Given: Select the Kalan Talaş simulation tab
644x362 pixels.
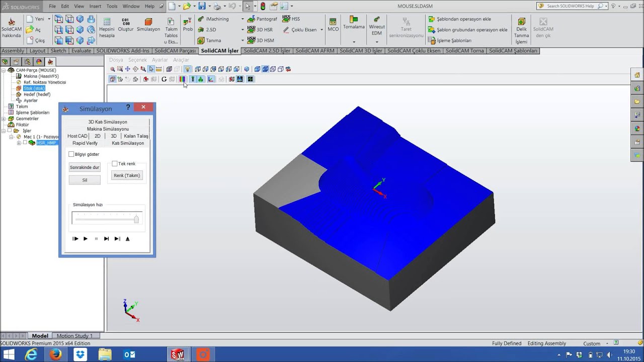Looking at the screenshot, I should click(136, 136).
